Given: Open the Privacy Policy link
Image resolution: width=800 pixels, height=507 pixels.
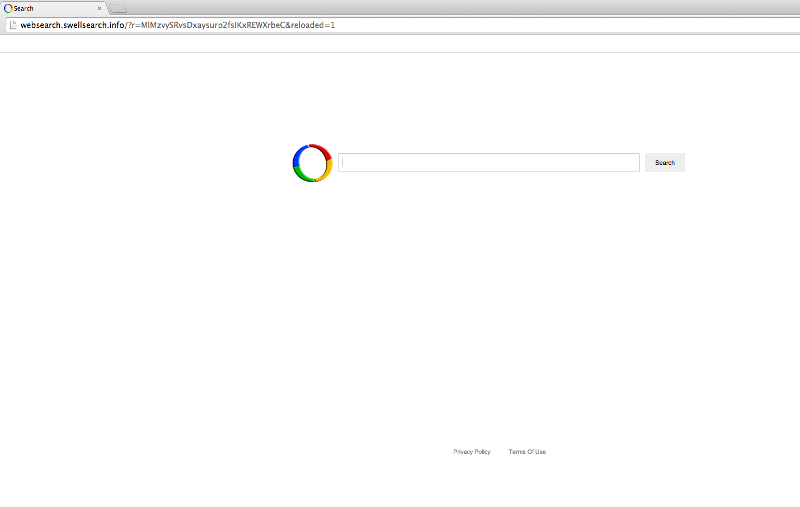Looking at the screenshot, I should point(471,451).
